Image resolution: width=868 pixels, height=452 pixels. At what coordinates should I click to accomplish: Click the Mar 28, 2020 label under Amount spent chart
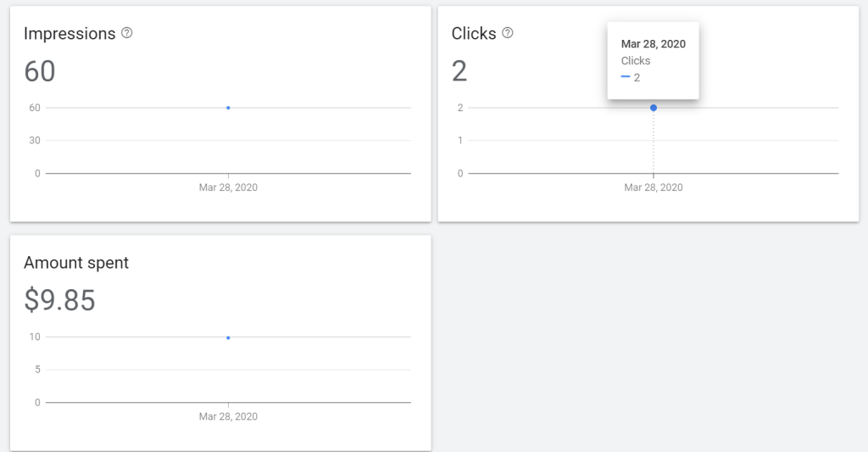228,416
